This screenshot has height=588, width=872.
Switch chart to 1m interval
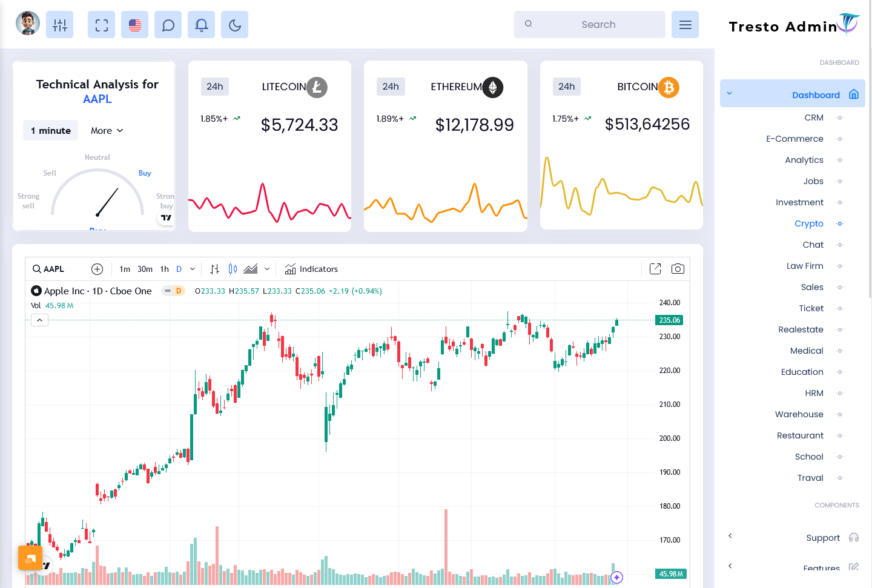(125, 269)
